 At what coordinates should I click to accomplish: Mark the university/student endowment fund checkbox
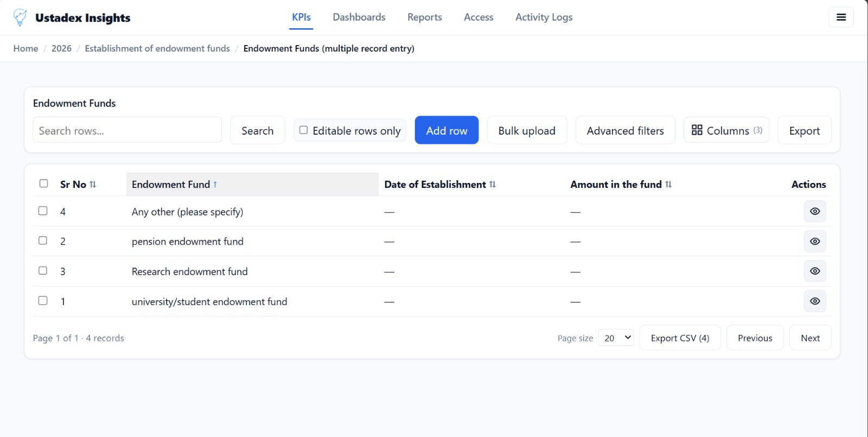point(43,300)
